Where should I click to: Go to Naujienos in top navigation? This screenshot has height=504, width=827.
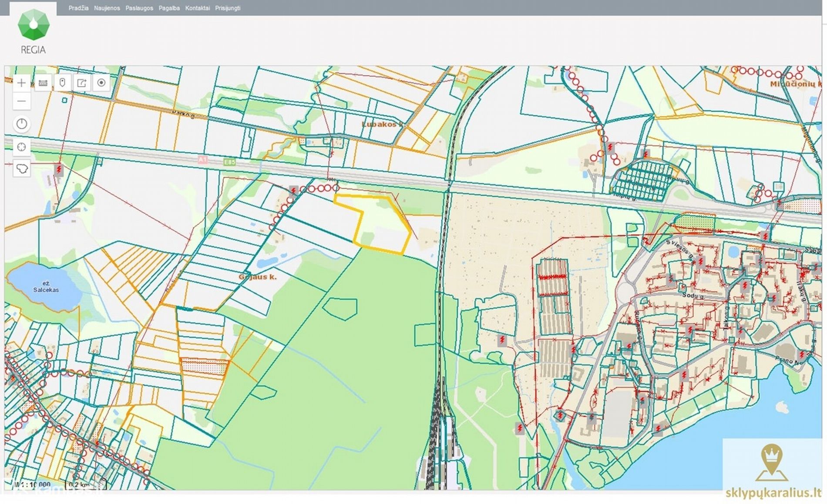point(107,8)
